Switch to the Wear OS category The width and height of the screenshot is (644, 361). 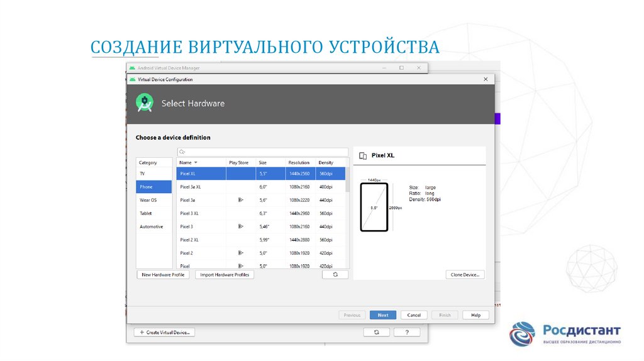click(x=148, y=200)
